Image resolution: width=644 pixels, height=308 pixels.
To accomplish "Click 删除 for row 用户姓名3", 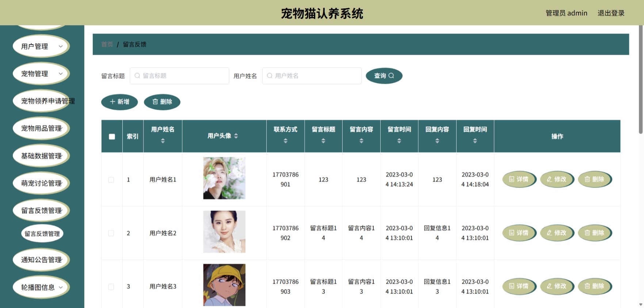I will click(x=595, y=286).
